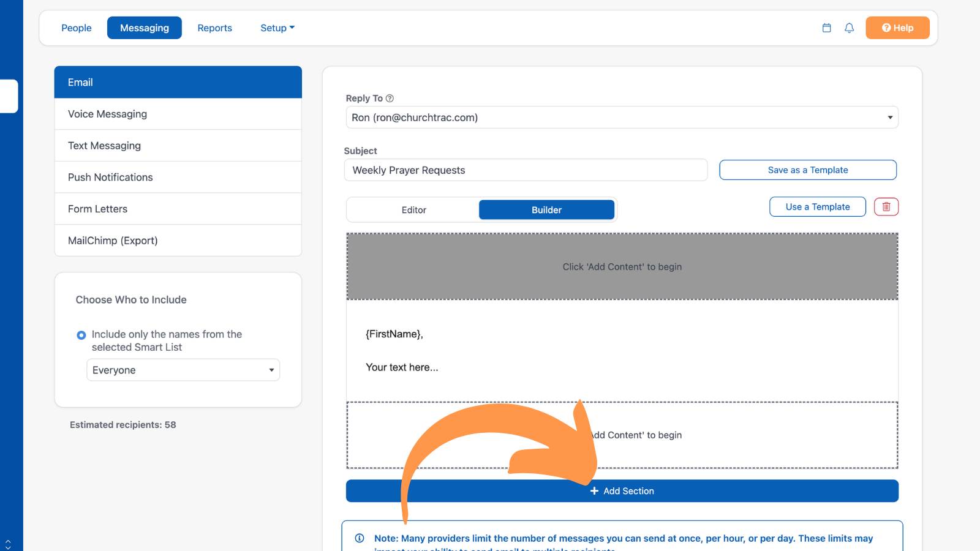Viewport: 980px width, 551px height.
Task: Click the Reply To help question icon
Action: click(x=390, y=98)
